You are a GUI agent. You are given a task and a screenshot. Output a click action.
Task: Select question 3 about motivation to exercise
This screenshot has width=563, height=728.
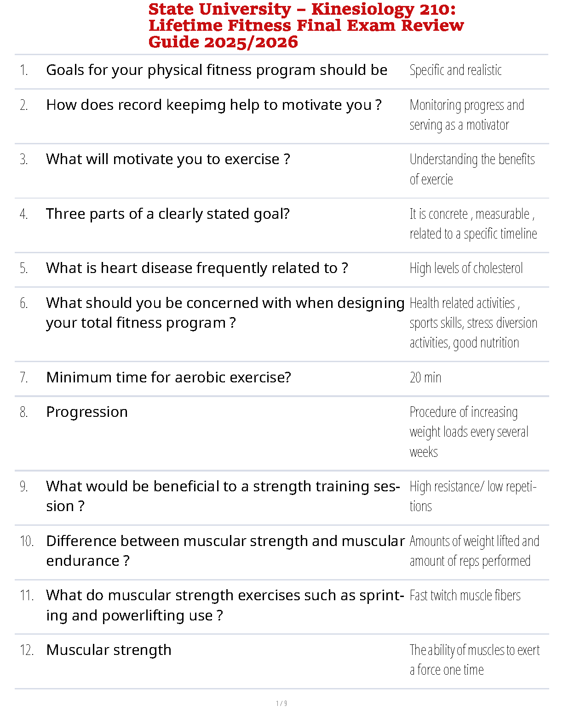pyautogui.click(x=168, y=159)
